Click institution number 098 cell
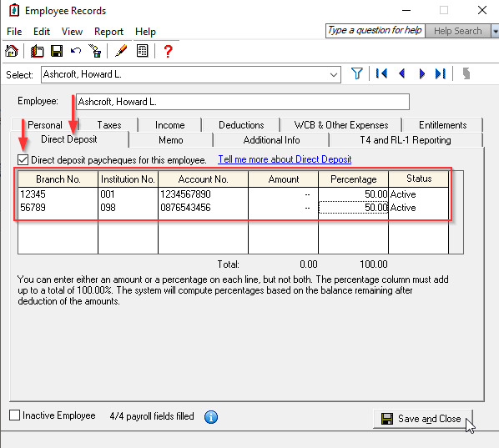499x448 pixels. click(x=128, y=208)
